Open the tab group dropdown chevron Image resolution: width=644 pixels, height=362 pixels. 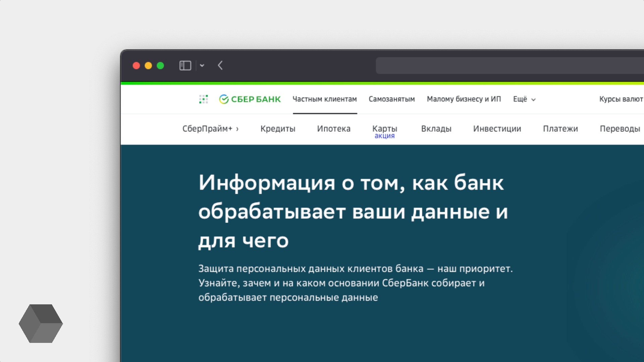(202, 65)
